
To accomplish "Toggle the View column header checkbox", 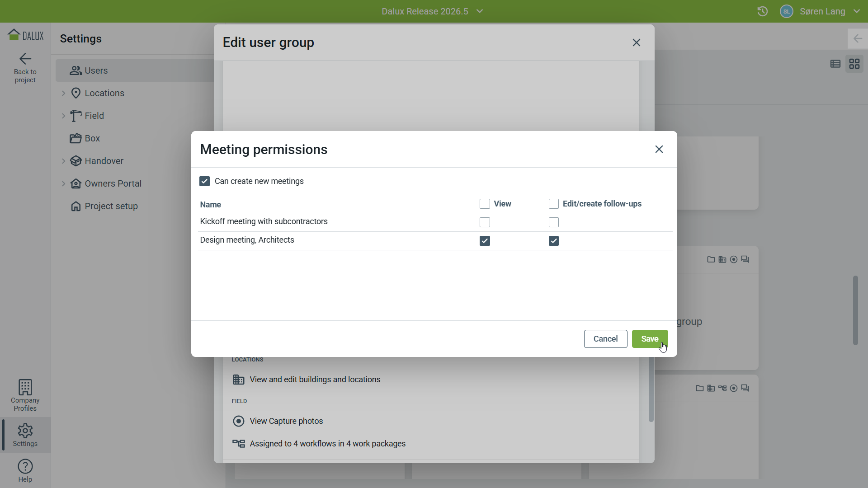I will (x=485, y=204).
